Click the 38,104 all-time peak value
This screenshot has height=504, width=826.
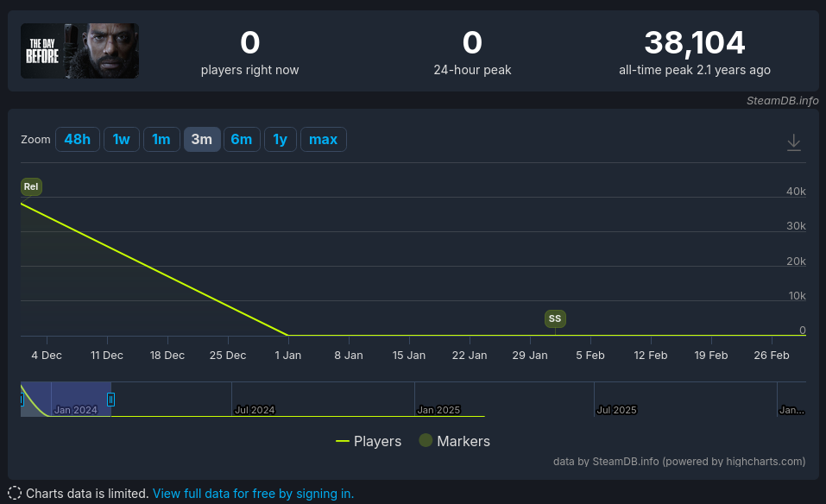click(694, 42)
